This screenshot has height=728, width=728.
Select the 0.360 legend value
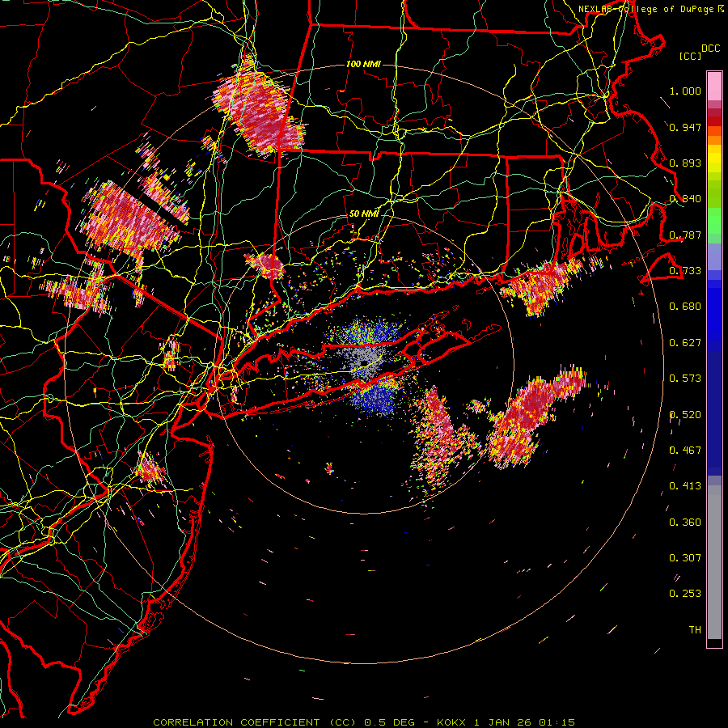pos(685,523)
